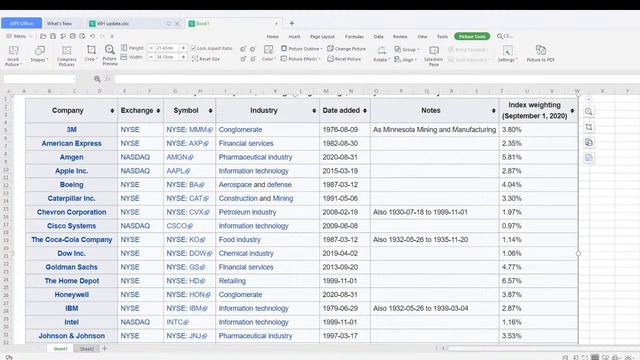Open the Shapes gallery
The height and width of the screenshot is (360, 640).
(39, 53)
